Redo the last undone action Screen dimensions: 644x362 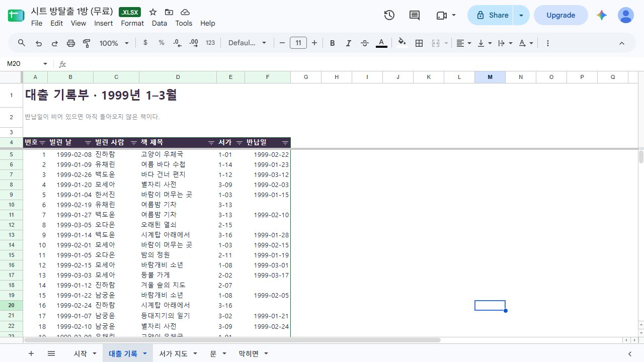pos(54,43)
